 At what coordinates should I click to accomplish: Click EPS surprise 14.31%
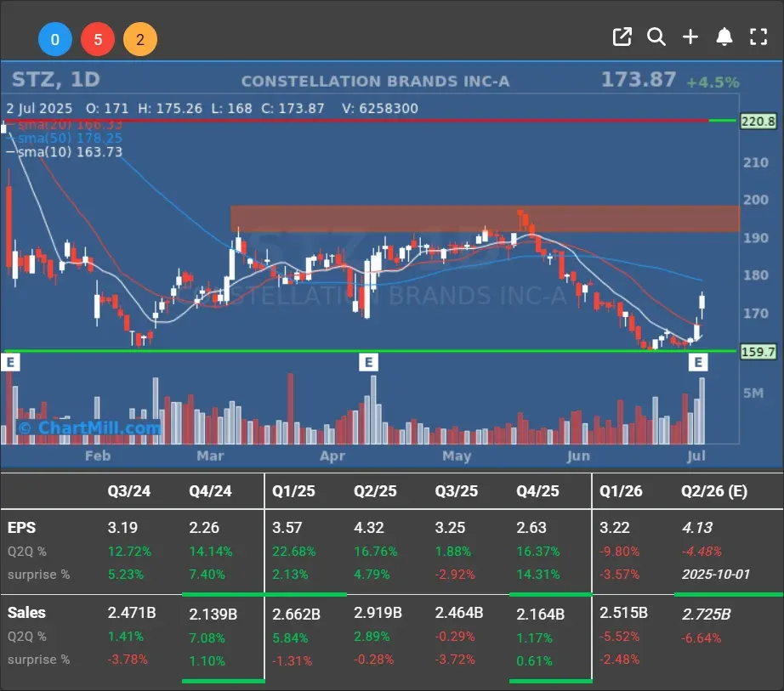(538, 575)
